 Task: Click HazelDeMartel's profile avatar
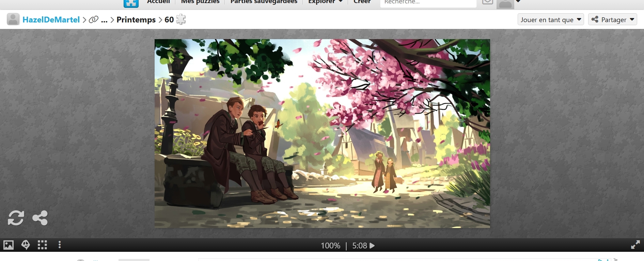point(13,19)
